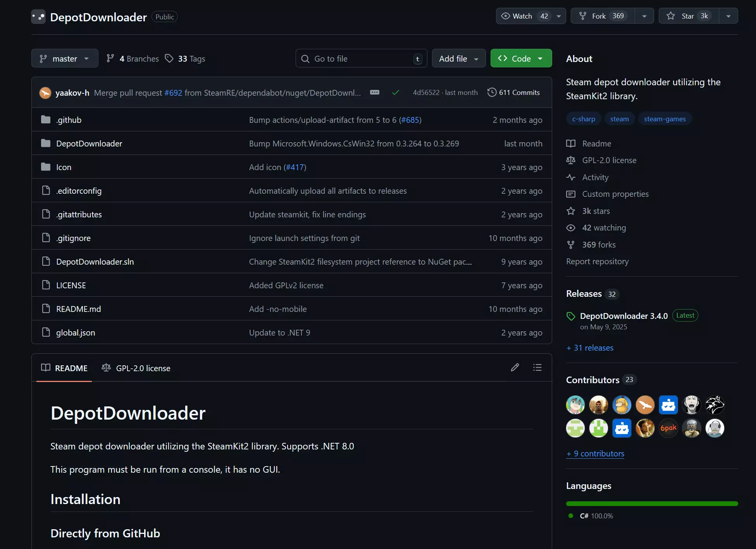
Task: Focus the Go to file search field
Action: point(360,59)
